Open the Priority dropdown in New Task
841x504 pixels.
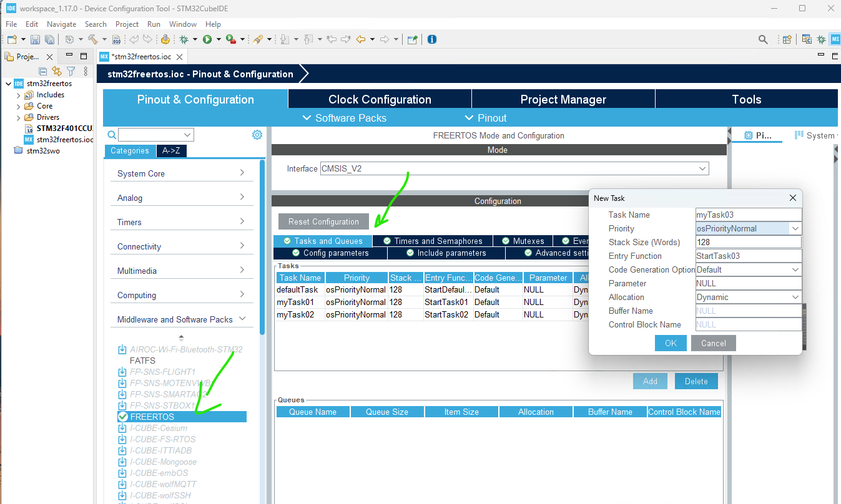pos(795,229)
